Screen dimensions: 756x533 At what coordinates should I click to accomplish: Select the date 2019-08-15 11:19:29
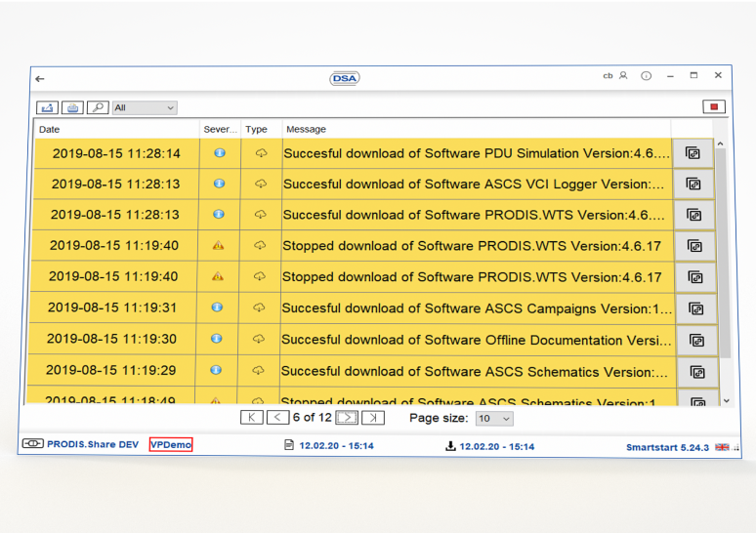[110, 370]
